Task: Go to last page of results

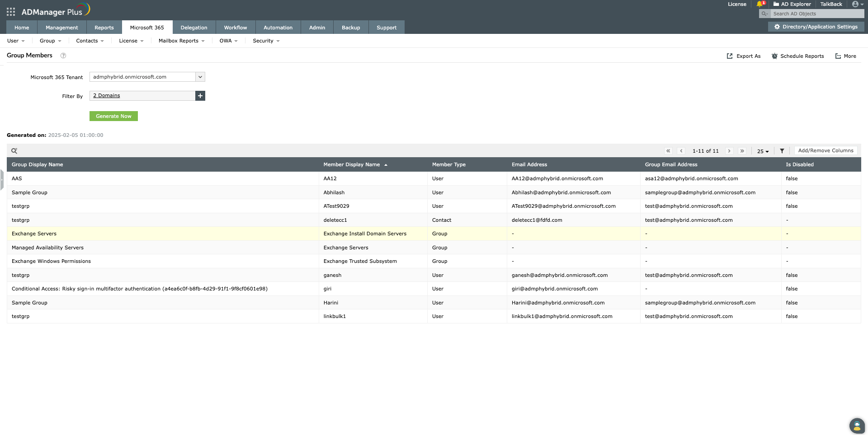Action: (742, 151)
